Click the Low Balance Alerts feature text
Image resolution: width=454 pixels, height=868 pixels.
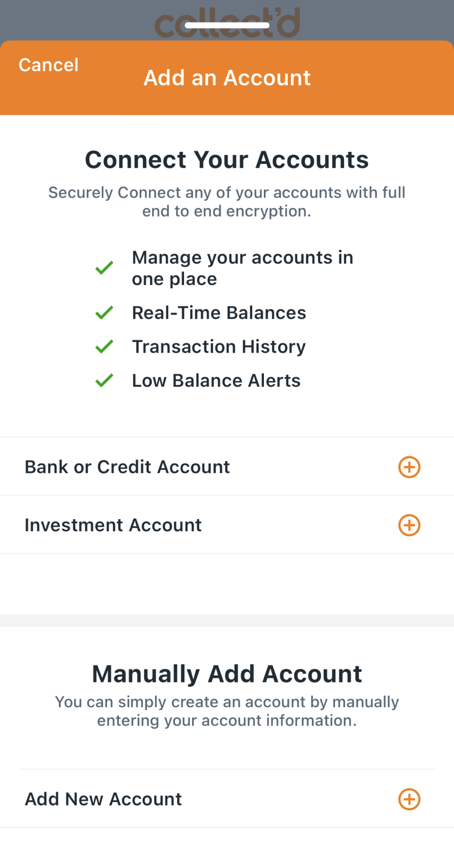216,381
